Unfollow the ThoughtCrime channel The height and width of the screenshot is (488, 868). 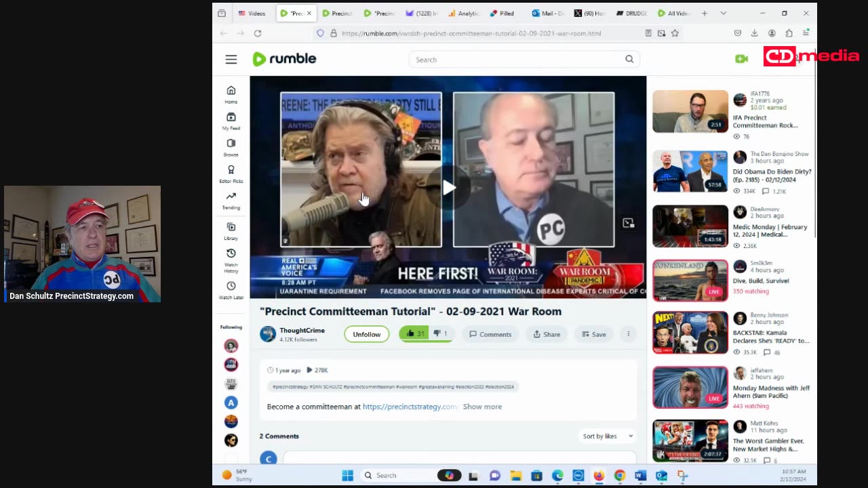[x=367, y=334]
